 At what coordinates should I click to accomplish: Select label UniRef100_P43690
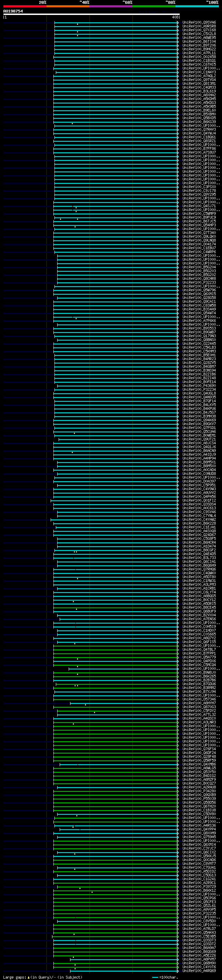(x=199, y=386)
